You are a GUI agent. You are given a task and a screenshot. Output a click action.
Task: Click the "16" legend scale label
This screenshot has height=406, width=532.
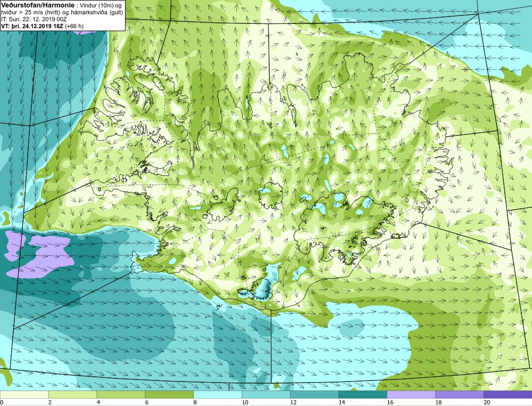click(390, 402)
